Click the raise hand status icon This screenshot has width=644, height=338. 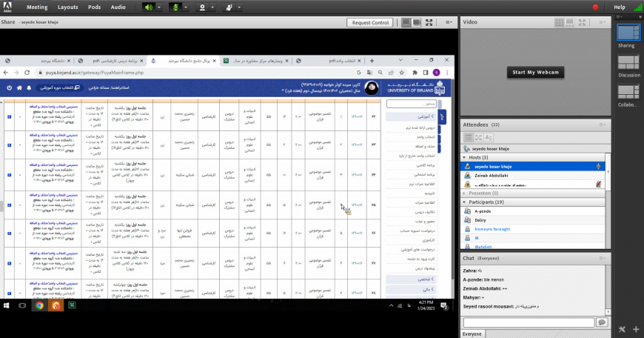click(229, 7)
